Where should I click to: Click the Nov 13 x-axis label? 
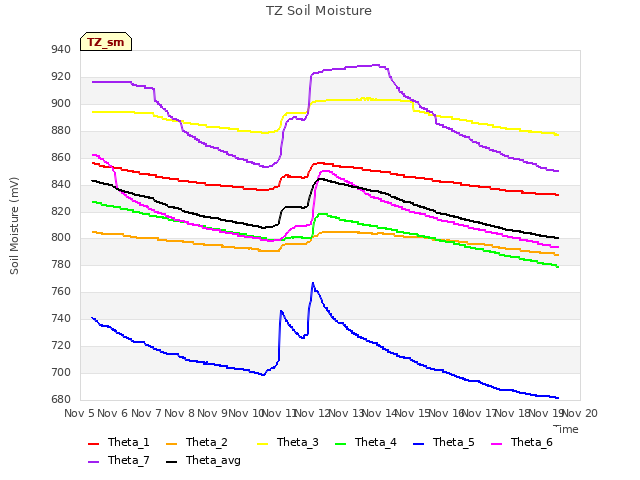click(346, 413)
